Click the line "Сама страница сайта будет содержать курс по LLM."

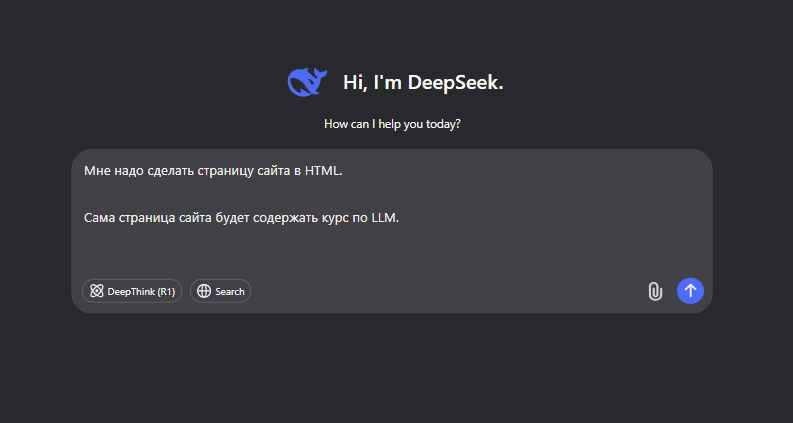click(242, 218)
